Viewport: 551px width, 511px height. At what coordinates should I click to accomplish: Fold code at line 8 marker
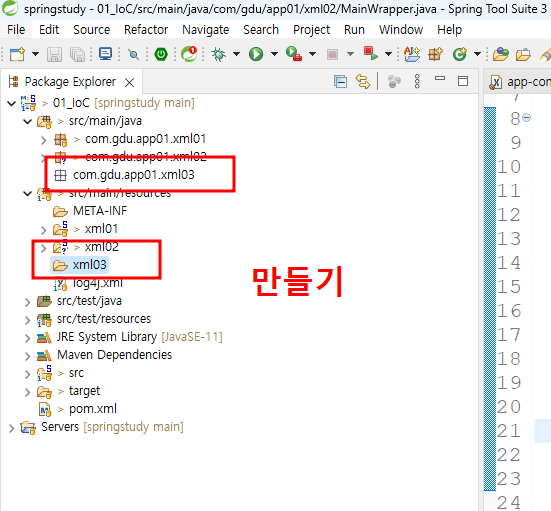point(526,118)
